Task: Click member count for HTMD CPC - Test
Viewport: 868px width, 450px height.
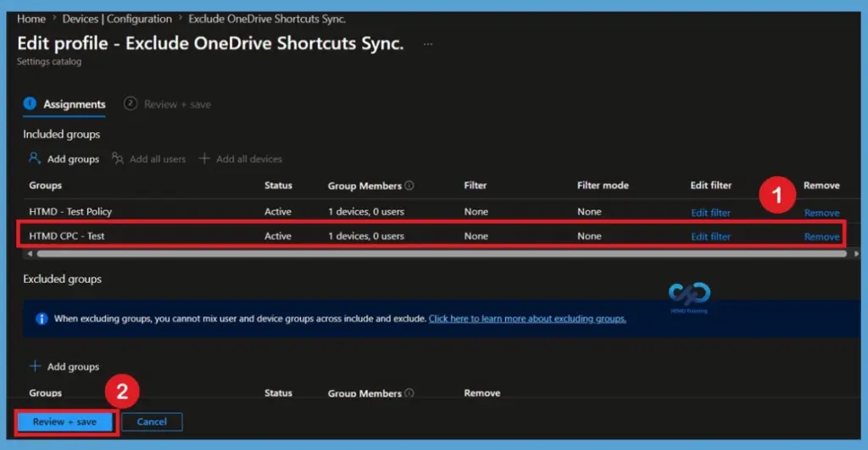Action: click(366, 236)
